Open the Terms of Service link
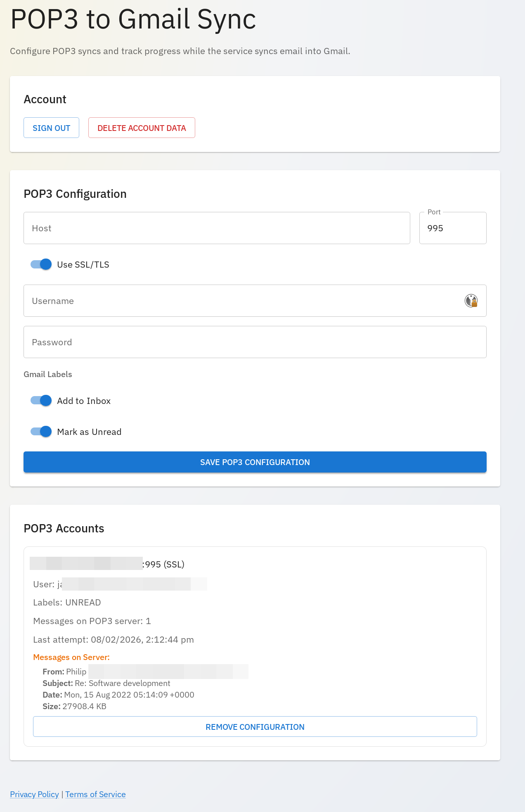This screenshot has height=812, width=525. click(x=95, y=794)
